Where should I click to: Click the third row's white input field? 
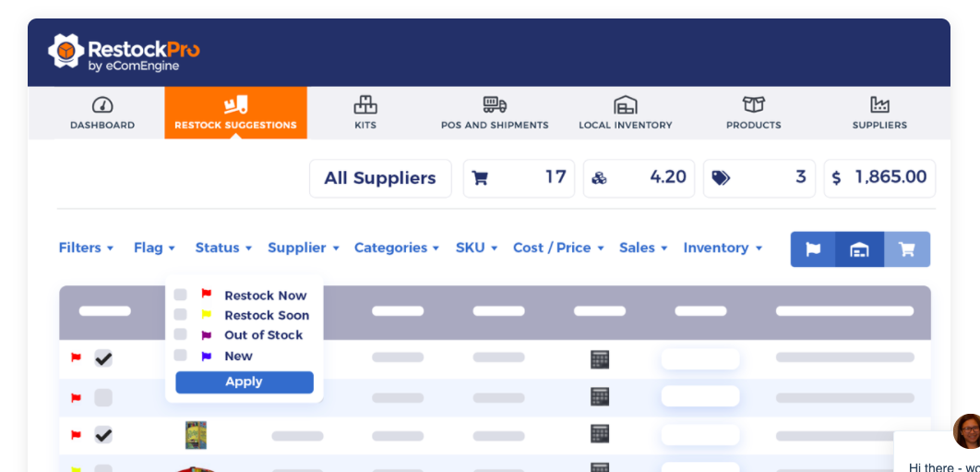[700, 434]
